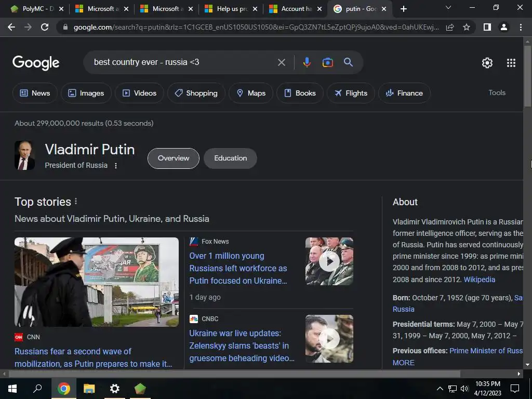Click the magnifier search button
Viewport: 532px width, 399px height.
tap(348, 62)
